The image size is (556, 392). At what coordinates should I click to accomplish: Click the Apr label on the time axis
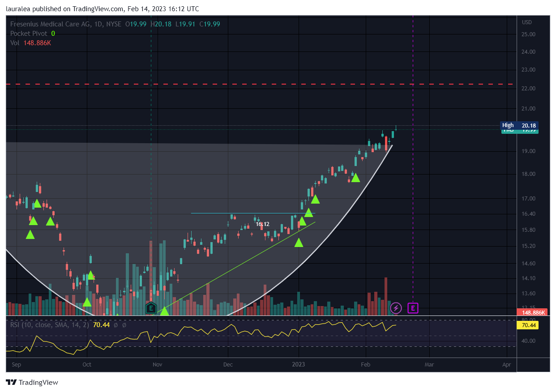pyautogui.click(x=507, y=365)
